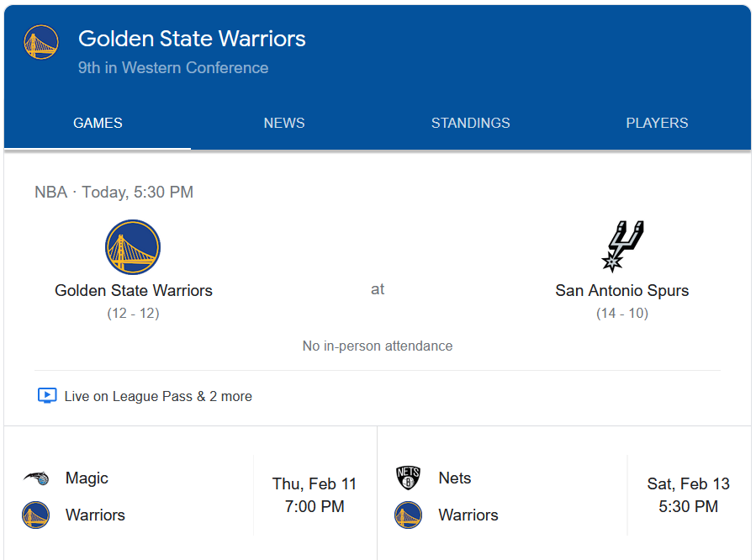Image resolution: width=756 pixels, height=560 pixels.
Task: Open Live on League Pass & 2 more
Action: (158, 396)
